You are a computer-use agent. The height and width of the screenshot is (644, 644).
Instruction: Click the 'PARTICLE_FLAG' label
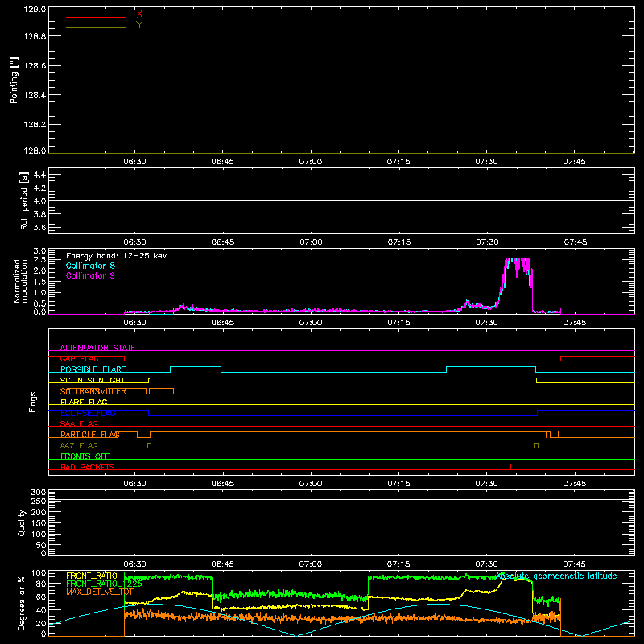click(90, 435)
